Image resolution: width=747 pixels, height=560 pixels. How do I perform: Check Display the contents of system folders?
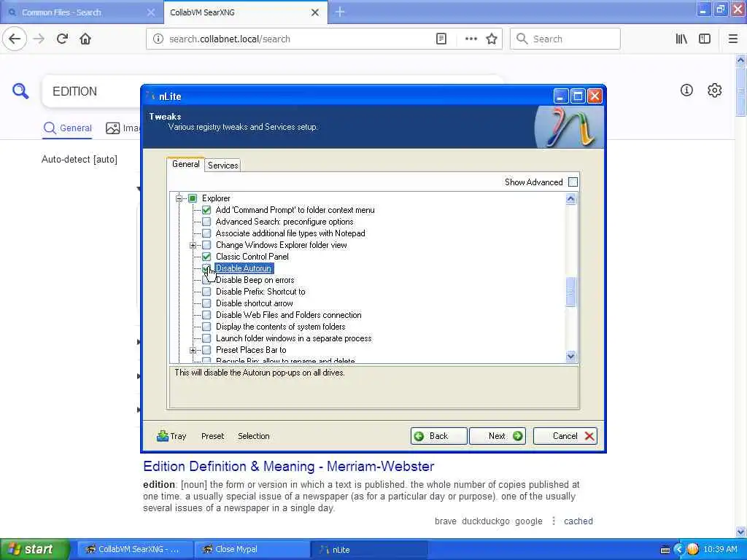pos(206,327)
